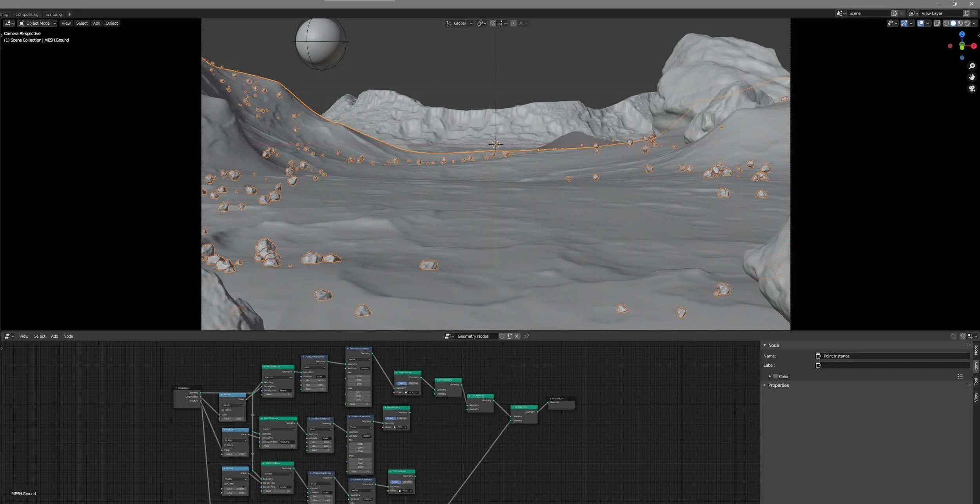Image resolution: width=980 pixels, height=504 pixels.
Task: Duplicate the node tree datablock
Action: (509, 336)
